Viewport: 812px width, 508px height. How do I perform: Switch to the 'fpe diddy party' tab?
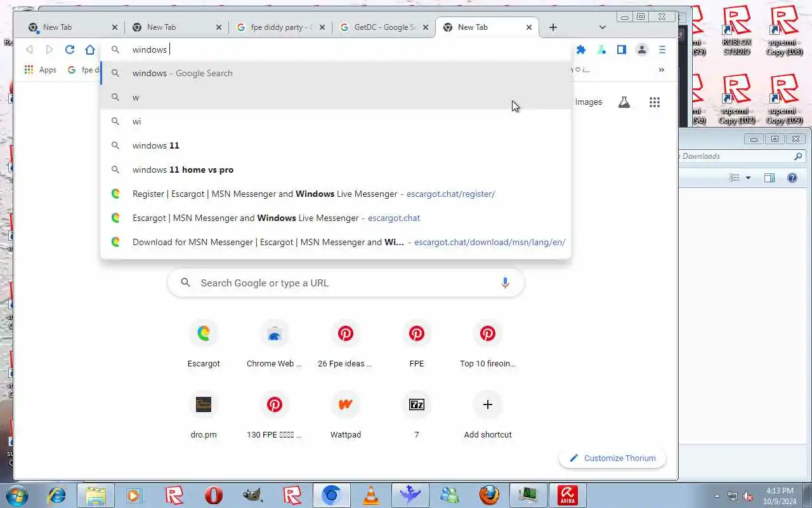(x=279, y=27)
